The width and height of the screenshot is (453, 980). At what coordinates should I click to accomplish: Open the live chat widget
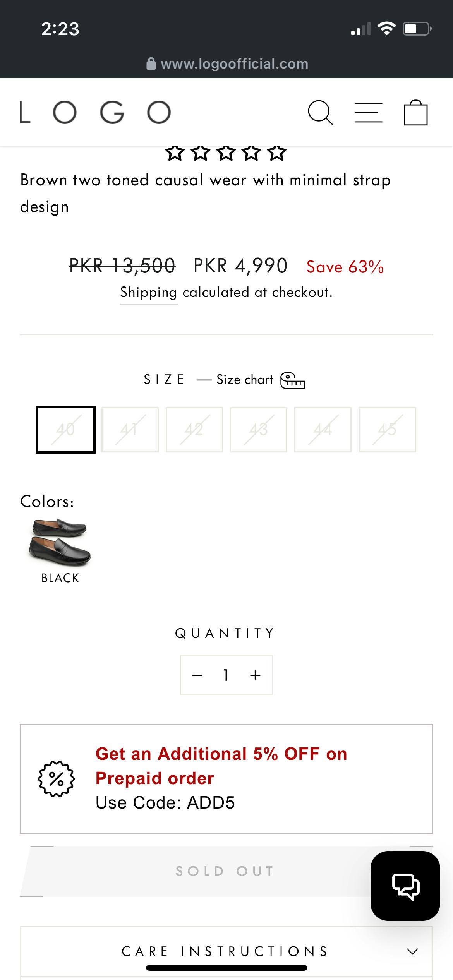coord(405,886)
